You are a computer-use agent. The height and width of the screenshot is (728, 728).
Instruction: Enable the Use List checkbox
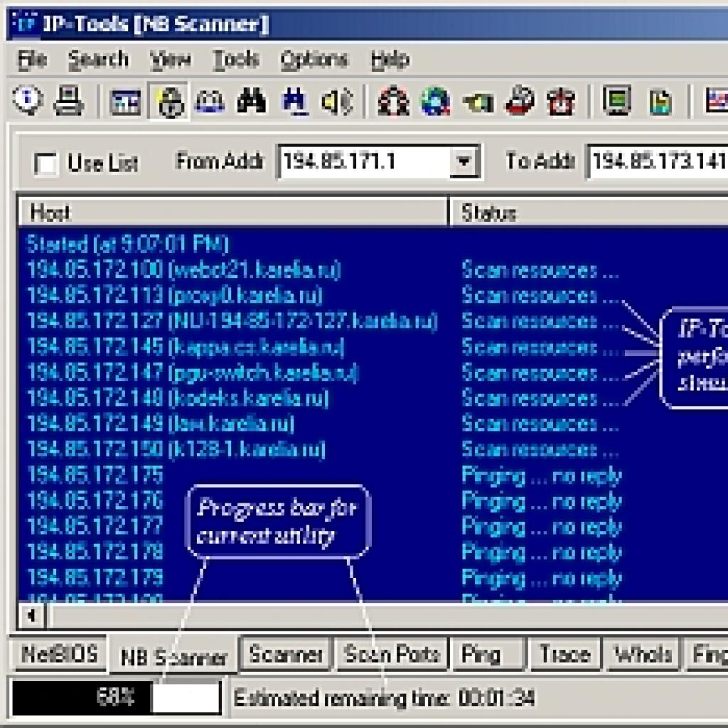click(x=46, y=164)
